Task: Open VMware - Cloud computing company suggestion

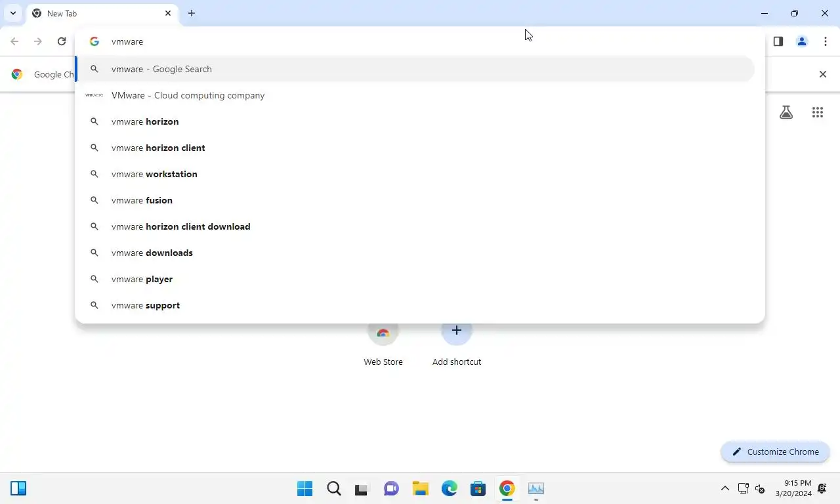Action: click(x=415, y=95)
